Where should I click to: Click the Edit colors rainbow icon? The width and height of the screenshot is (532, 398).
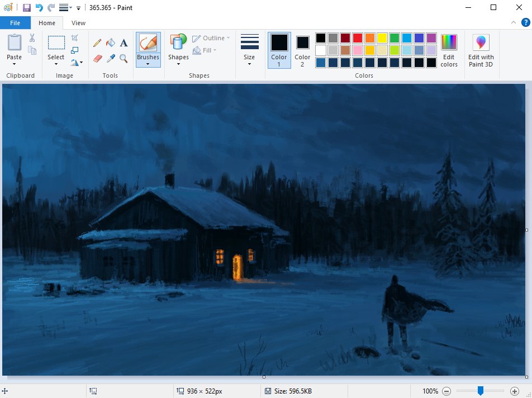coord(449,42)
